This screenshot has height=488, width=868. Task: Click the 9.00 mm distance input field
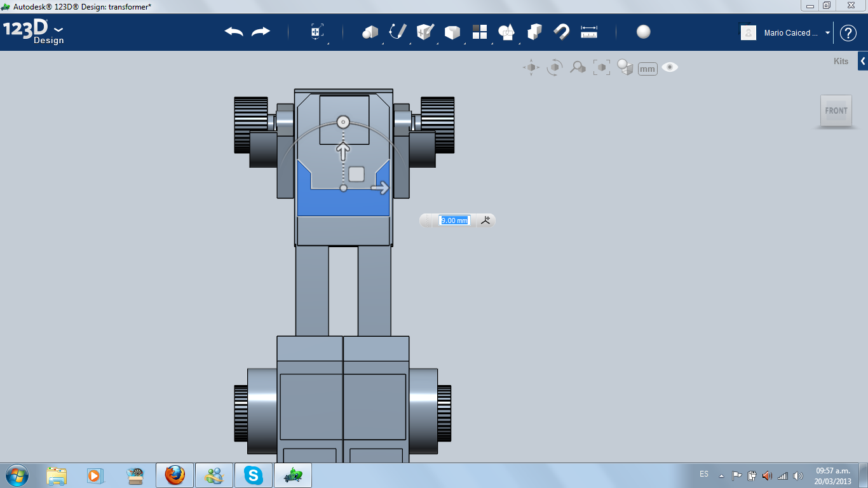[454, 220]
